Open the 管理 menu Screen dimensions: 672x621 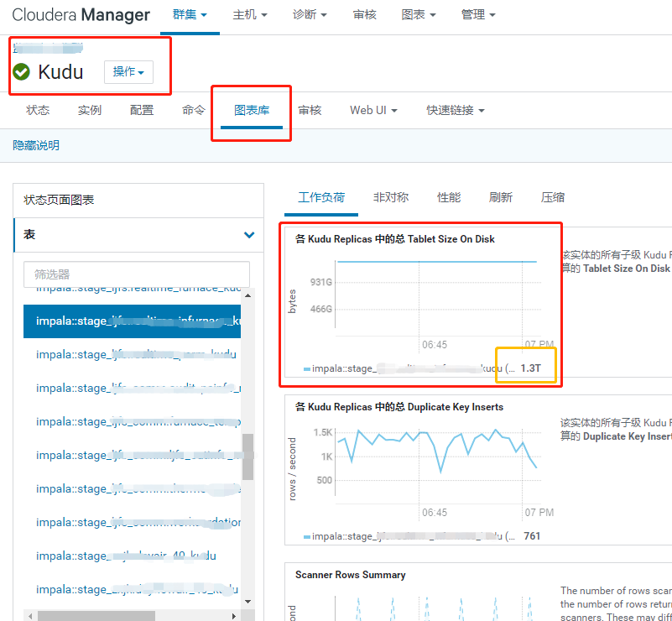click(x=478, y=14)
